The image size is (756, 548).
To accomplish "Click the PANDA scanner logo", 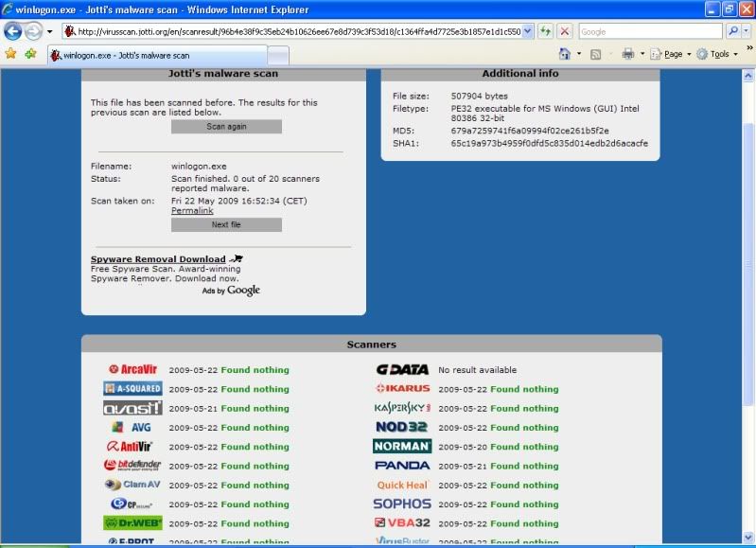I will pyautogui.click(x=402, y=466).
